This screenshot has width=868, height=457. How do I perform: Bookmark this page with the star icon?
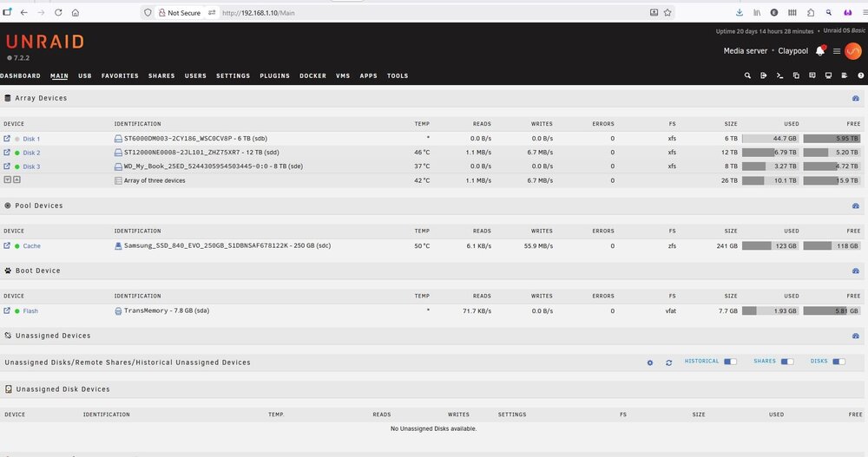(x=667, y=12)
